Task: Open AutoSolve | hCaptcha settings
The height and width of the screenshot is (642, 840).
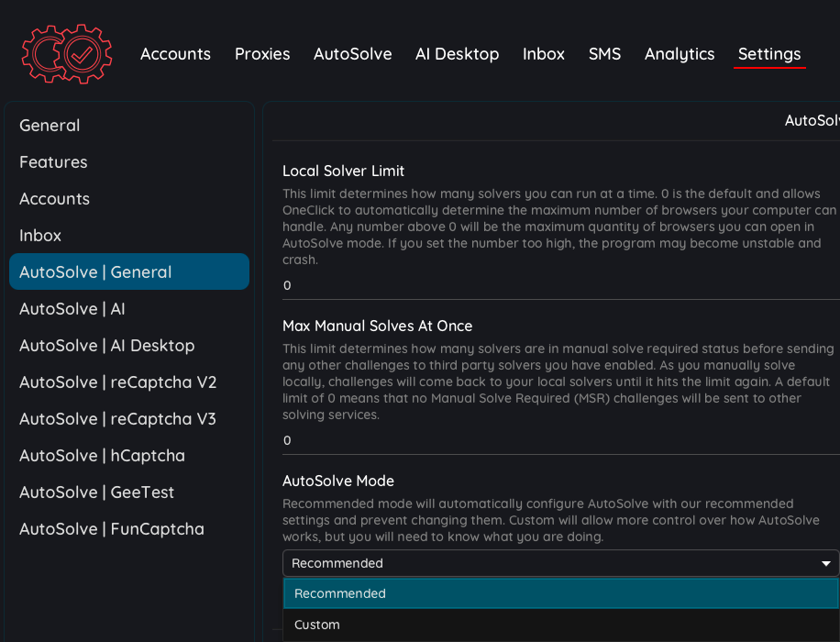Action: (x=102, y=456)
